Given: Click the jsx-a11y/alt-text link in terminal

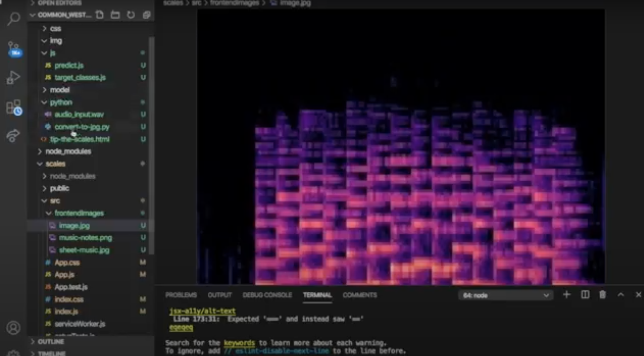Looking at the screenshot, I should click(202, 311).
